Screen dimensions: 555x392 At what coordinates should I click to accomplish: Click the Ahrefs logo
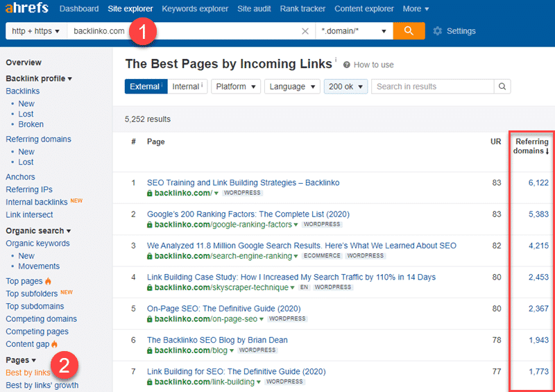coord(26,9)
